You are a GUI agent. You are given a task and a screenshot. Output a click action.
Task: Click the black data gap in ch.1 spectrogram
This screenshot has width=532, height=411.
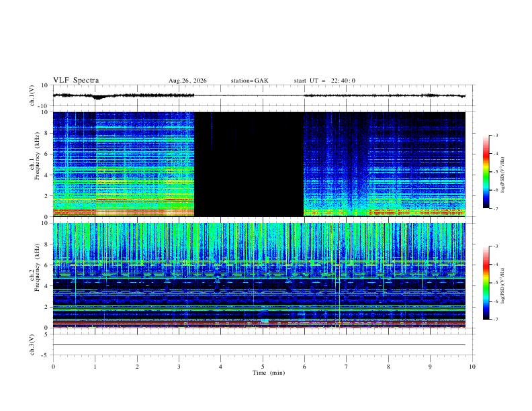pyautogui.click(x=249, y=164)
